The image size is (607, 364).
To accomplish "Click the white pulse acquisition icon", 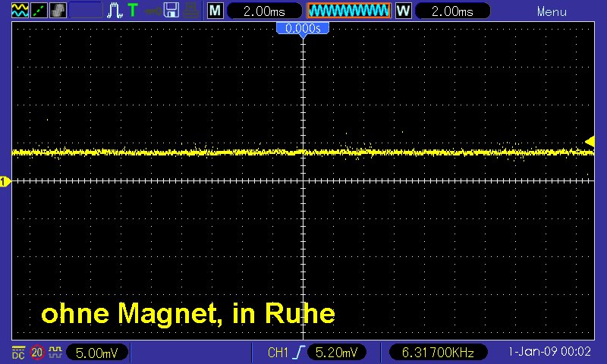I will [115, 11].
